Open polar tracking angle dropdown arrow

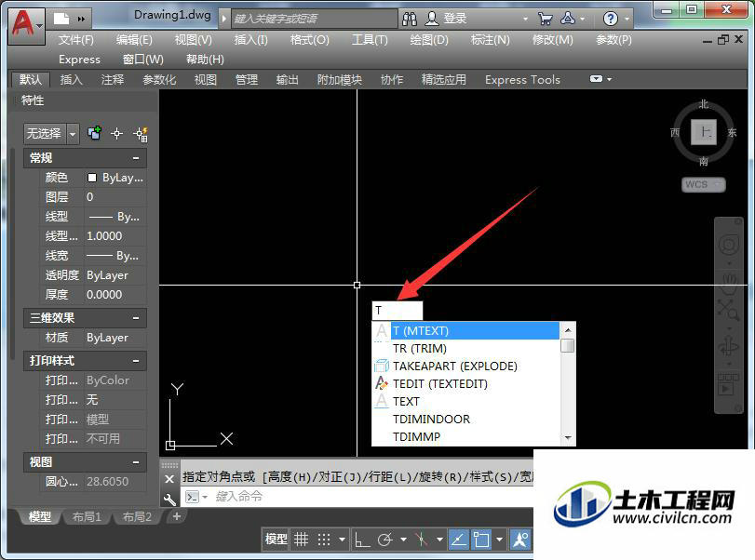coord(403,540)
